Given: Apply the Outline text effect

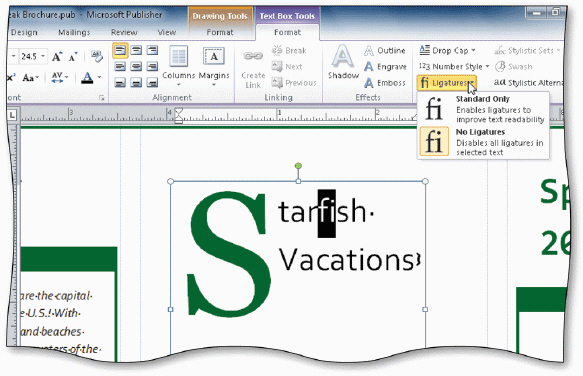Looking at the screenshot, I should [x=385, y=50].
